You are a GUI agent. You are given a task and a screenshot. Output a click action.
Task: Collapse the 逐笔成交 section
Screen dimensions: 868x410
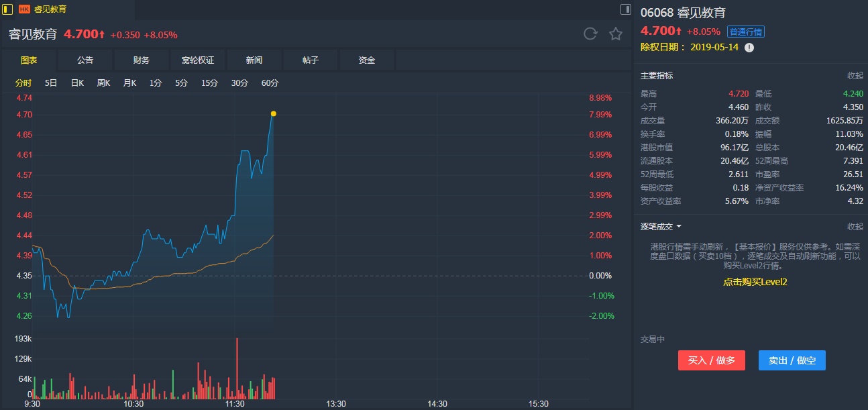855,227
